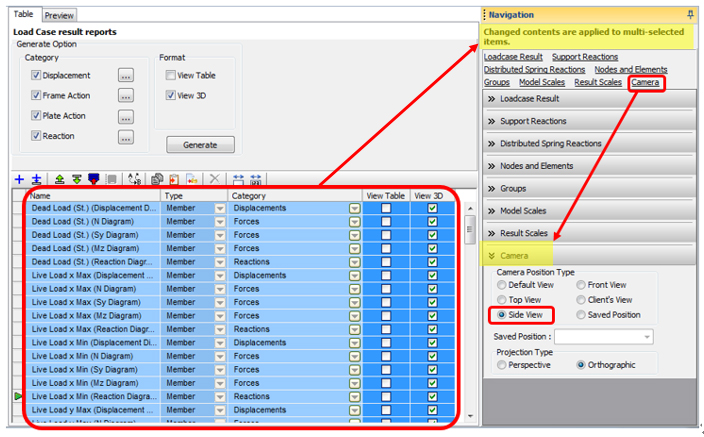
Task: Open the ellipsis options for Displacement
Action: [126, 75]
